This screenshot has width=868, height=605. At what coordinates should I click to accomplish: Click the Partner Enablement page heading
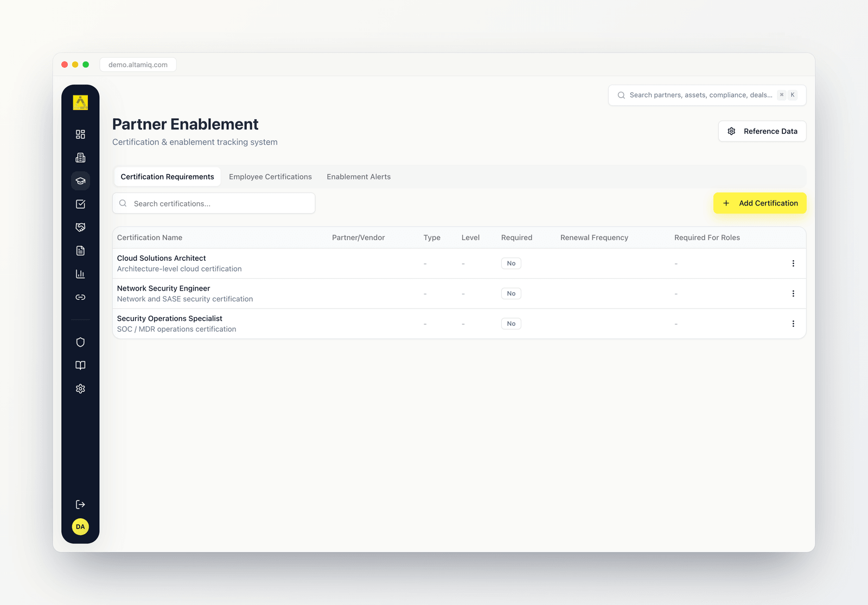185,124
